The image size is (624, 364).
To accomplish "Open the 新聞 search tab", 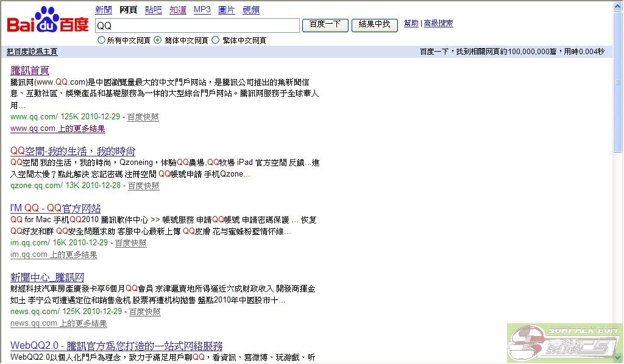I will pyautogui.click(x=104, y=10).
